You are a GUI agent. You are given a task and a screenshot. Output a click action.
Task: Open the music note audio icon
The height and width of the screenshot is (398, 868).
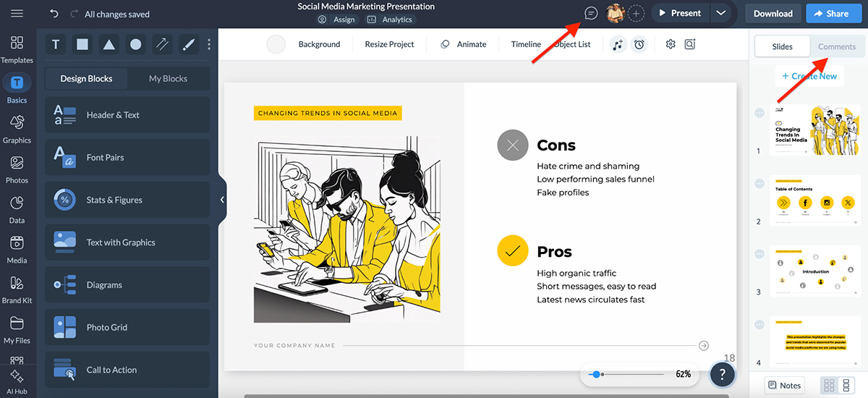[617, 45]
